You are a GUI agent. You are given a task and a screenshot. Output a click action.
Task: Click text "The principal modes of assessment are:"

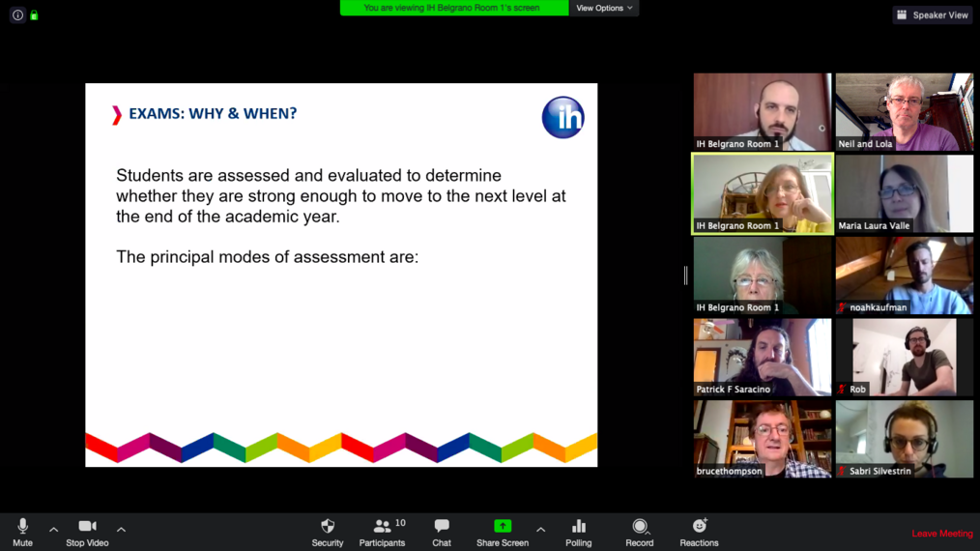[x=267, y=257]
